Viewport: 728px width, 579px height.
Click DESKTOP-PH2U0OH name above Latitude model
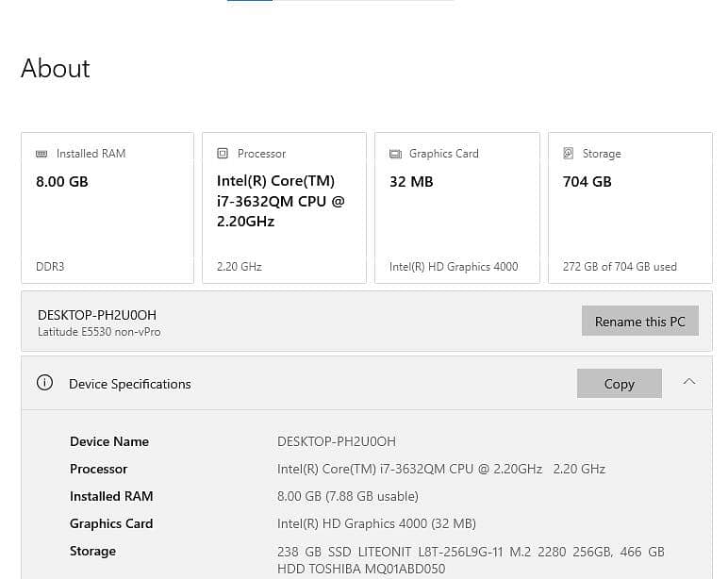[x=97, y=315]
